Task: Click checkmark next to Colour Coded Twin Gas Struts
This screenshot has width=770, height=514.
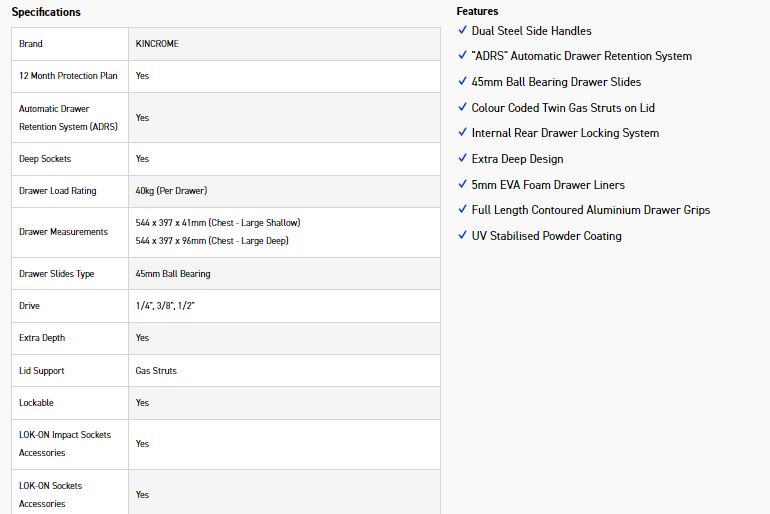Action: [462, 107]
